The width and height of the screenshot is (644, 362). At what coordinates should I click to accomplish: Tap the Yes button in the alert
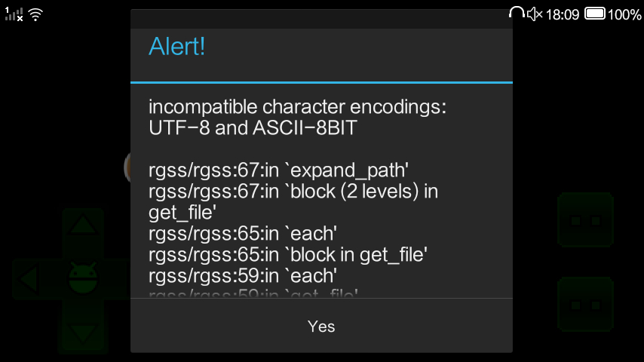321,326
